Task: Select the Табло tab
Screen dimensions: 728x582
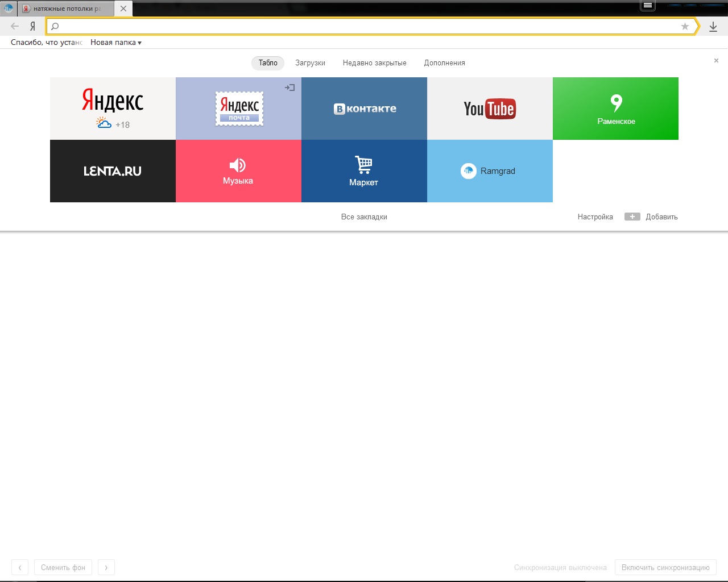Action: pyautogui.click(x=268, y=63)
